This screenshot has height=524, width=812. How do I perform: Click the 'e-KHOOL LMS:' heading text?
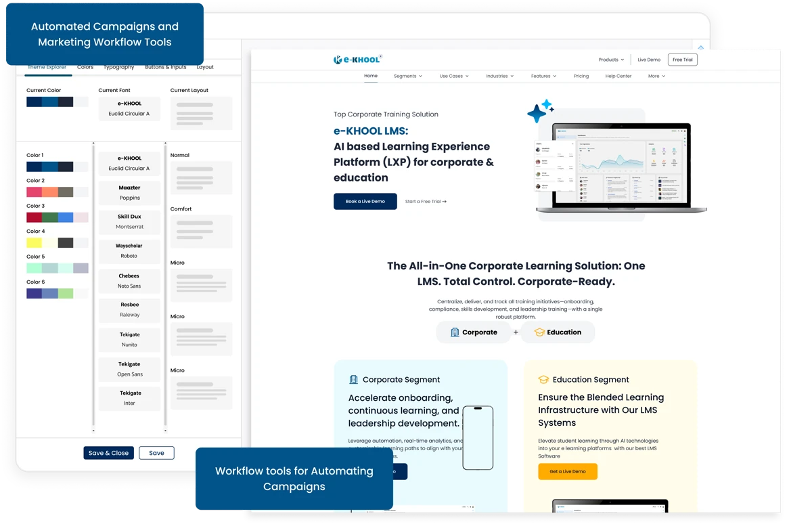point(371,131)
